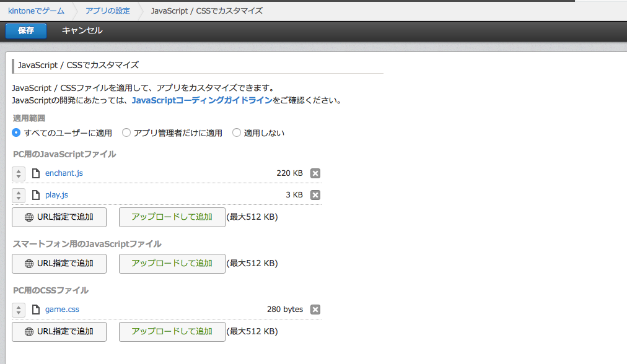
Task: Delete game.css via the X icon
Action: 315,309
